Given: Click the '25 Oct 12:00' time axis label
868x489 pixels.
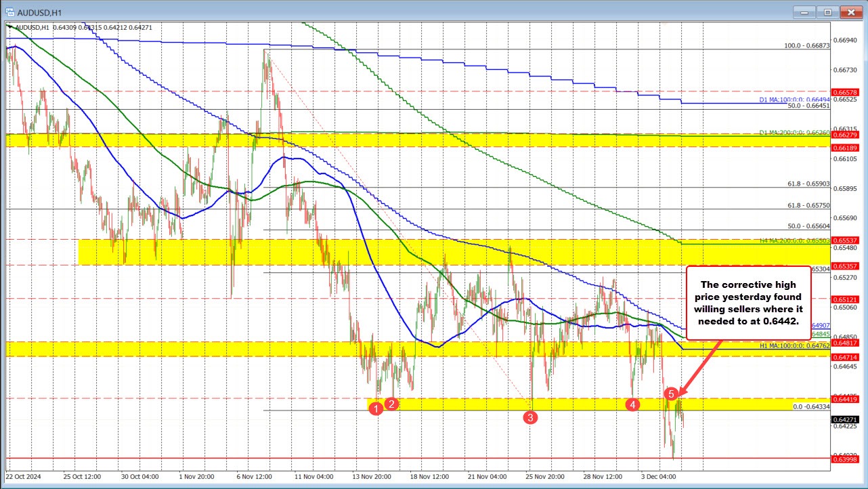Looking at the screenshot, I should coord(81,476).
